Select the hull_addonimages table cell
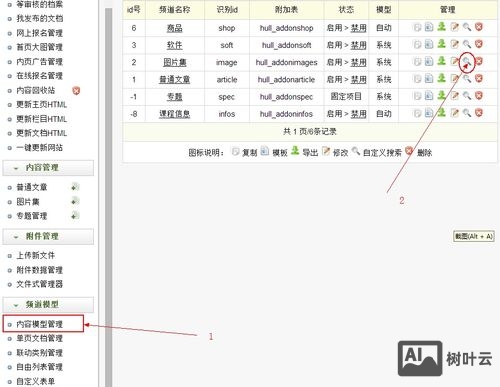Image resolution: width=500 pixels, height=387 pixels. coord(286,62)
